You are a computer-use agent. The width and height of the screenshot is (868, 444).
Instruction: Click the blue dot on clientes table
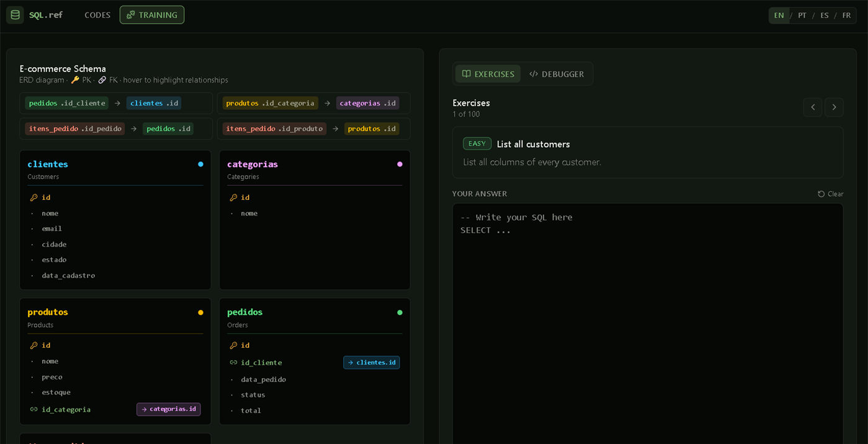tap(200, 165)
